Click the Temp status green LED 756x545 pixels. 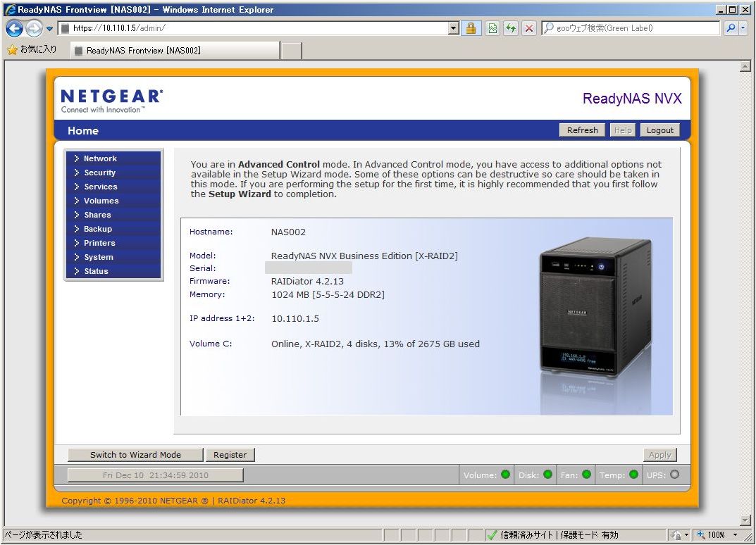click(x=633, y=475)
